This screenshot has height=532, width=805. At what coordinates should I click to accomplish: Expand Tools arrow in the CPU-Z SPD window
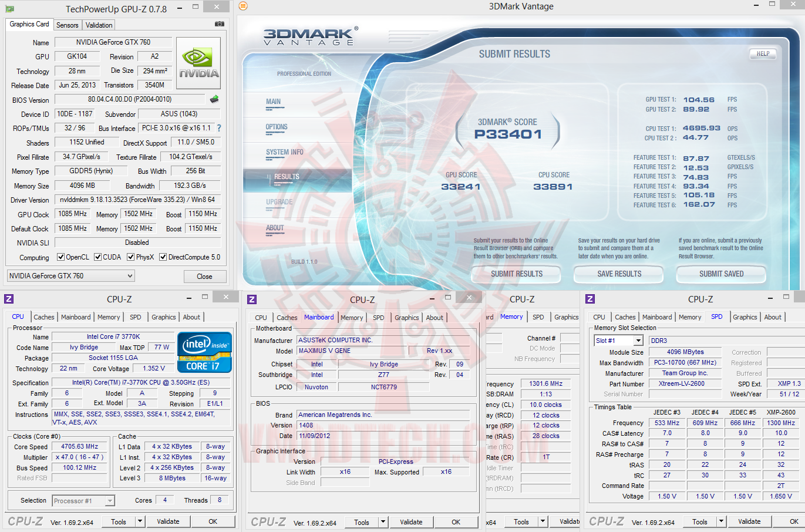[x=721, y=521]
